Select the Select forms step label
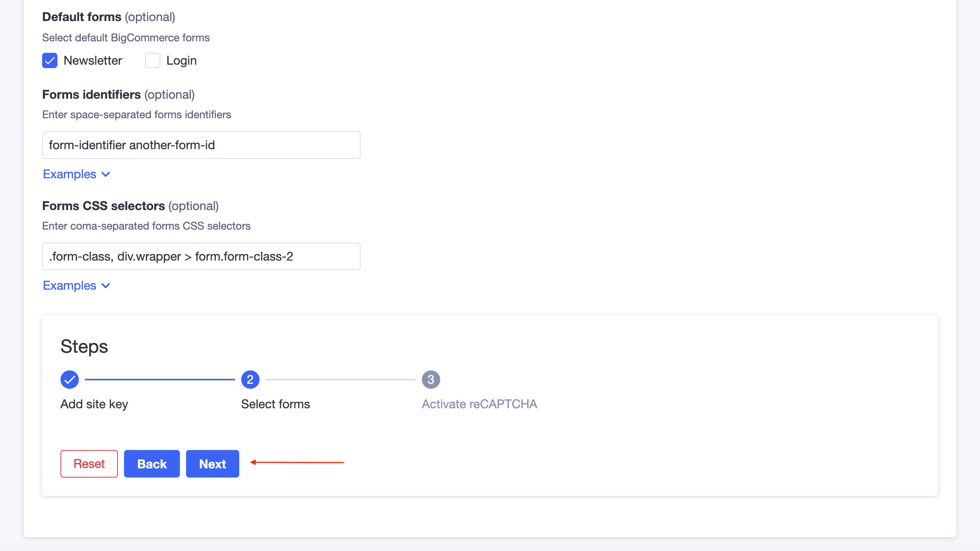This screenshot has height=551, width=980. point(275,404)
